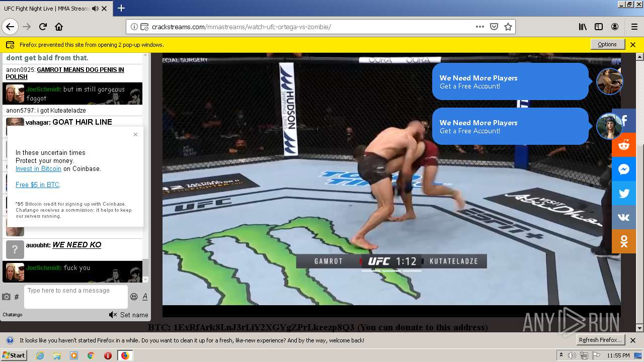Open pop-up blocker Options
Viewport: 644px width, 362px height.
click(607, 44)
